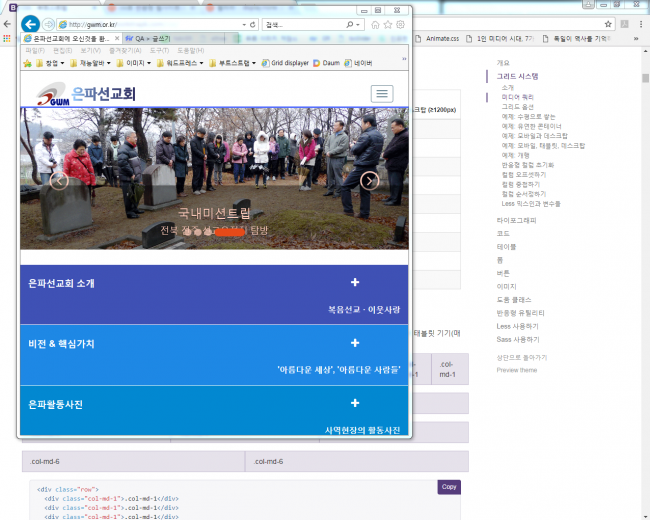Open the 부트스트랩 favorites folder dropdown
This screenshot has width=650, height=520.
pos(233,63)
